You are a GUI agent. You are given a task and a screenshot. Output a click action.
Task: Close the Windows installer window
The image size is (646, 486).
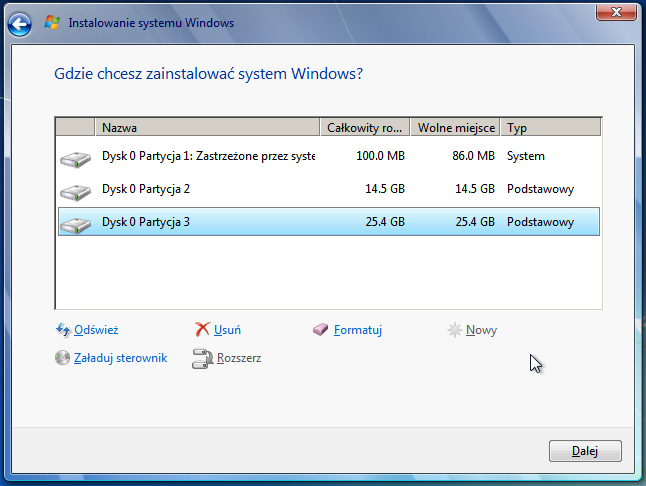pos(616,12)
